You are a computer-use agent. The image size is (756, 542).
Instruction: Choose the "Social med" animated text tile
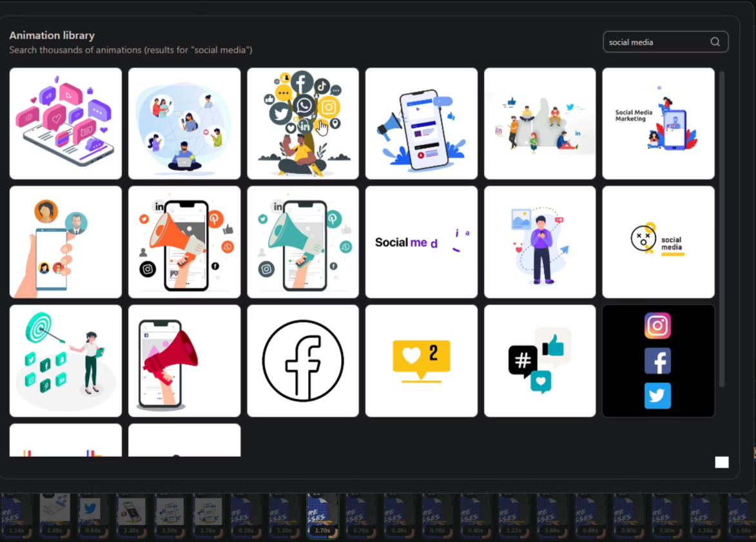click(x=422, y=242)
